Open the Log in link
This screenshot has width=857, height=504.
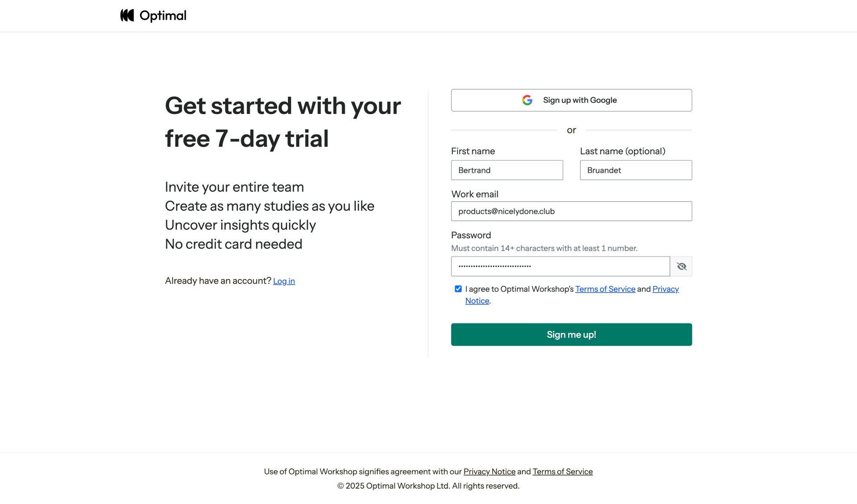coord(284,281)
